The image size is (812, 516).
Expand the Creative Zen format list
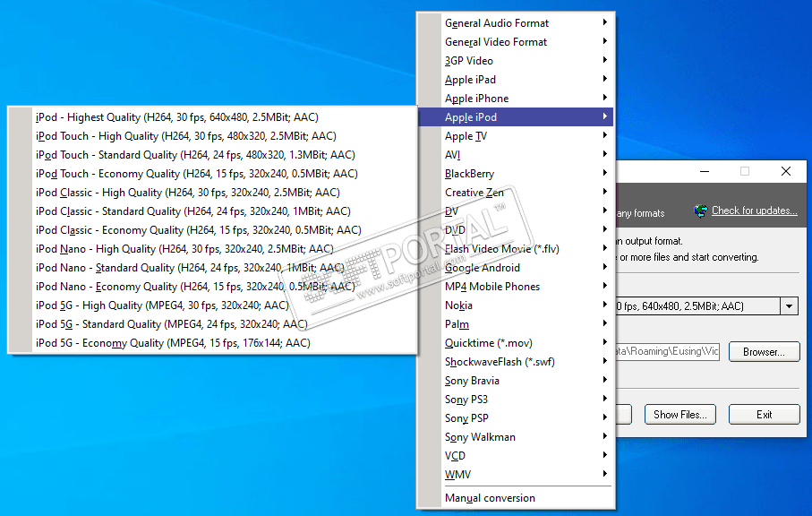[x=516, y=193]
